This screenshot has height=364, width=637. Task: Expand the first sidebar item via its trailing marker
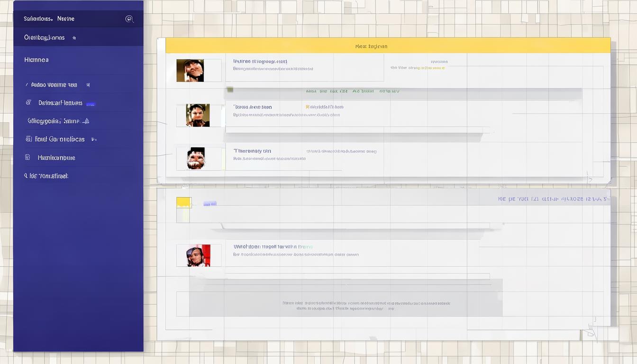click(87, 85)
